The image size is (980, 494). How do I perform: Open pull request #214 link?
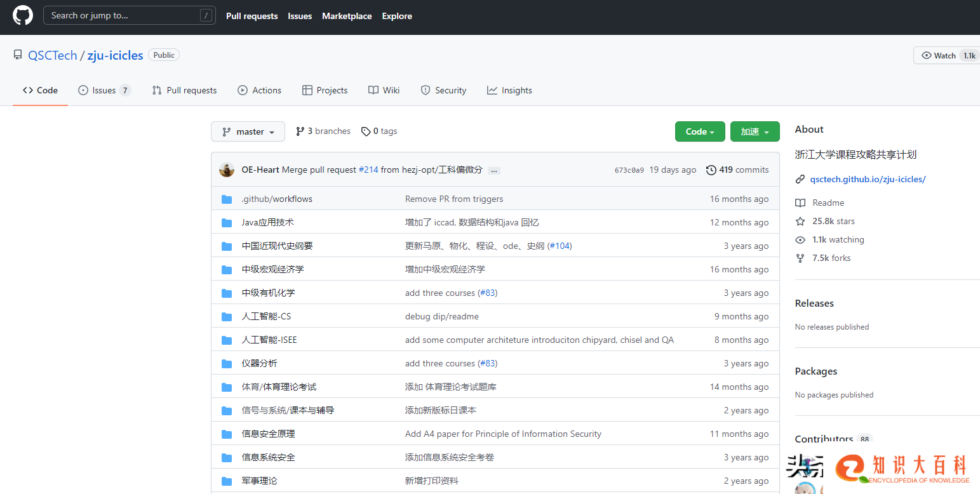(368, 170)
